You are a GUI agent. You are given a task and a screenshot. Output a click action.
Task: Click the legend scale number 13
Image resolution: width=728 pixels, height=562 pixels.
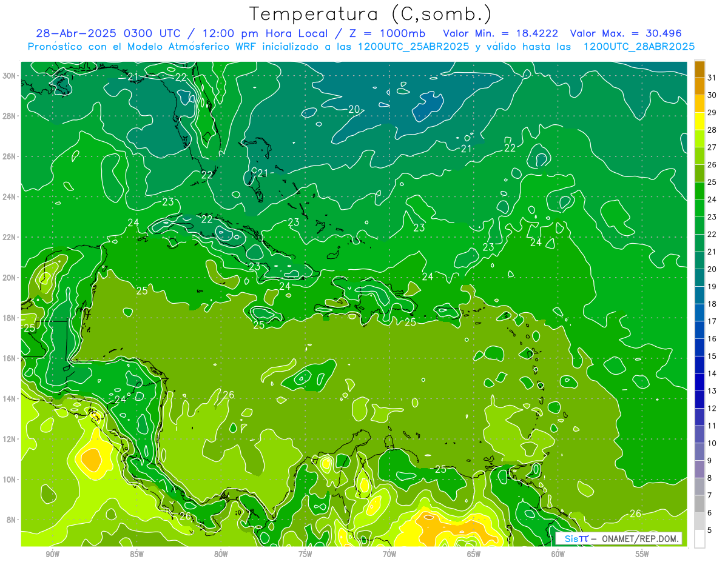click(712, 391)
